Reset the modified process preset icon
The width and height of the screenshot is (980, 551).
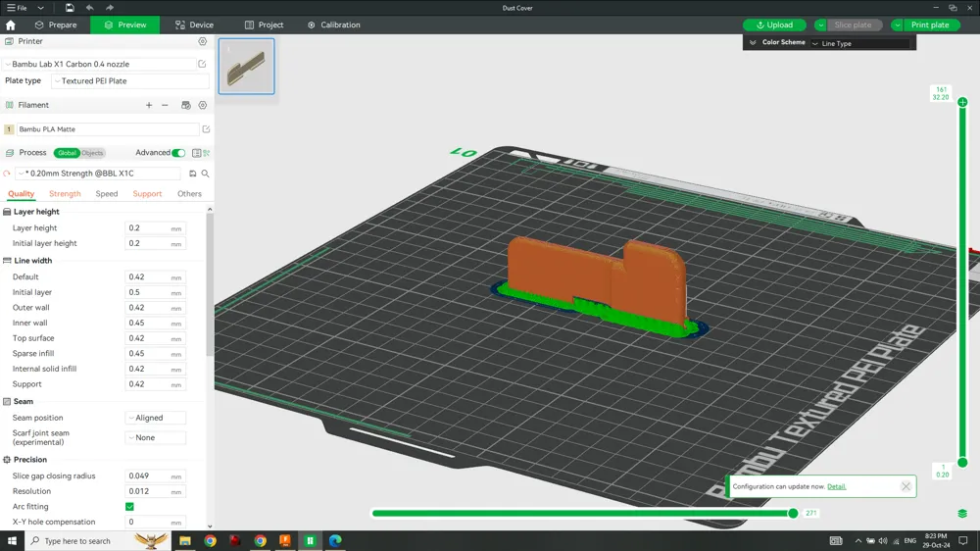point(7,174)
